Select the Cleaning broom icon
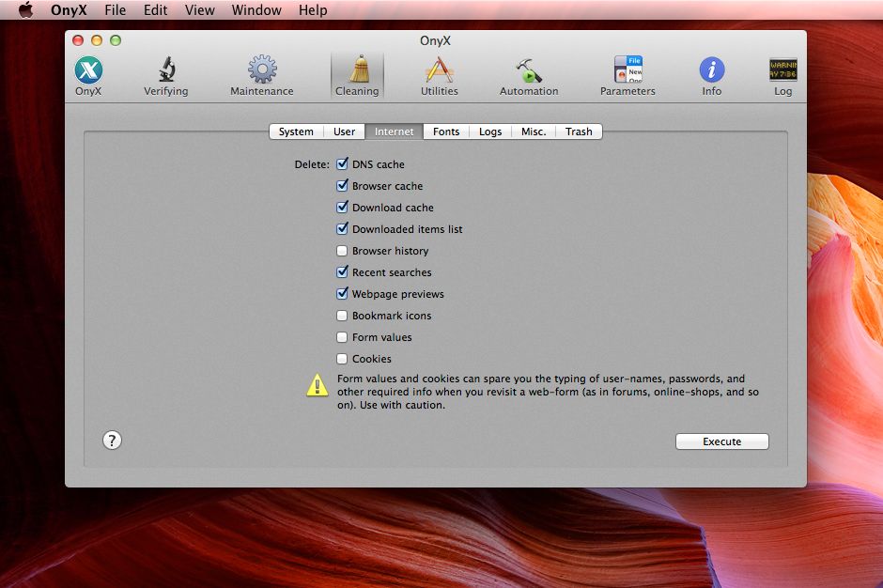Image resolution: width=883 pixels, height=588 pixels. (x=357, y=70)
